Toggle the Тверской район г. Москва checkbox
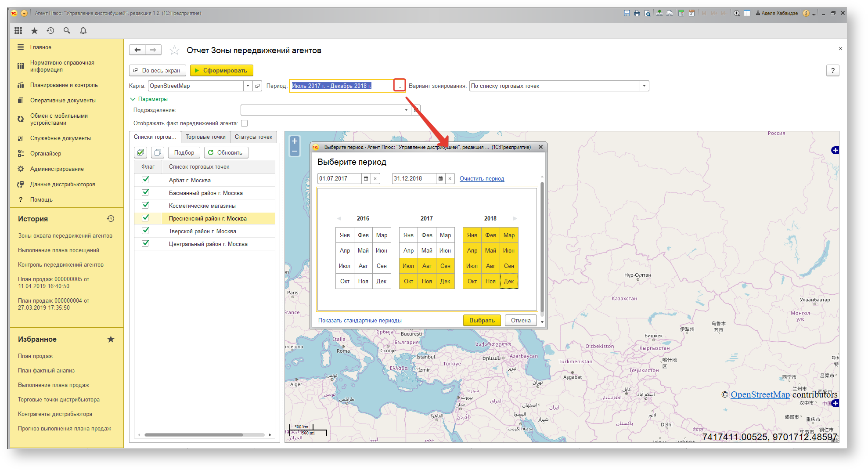This screenshot has width=868, height=470. click(x=145, y=231)
